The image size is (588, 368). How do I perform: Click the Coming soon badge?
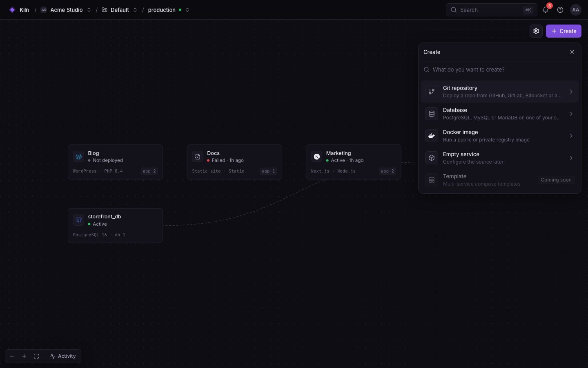(x=556, y=180)
